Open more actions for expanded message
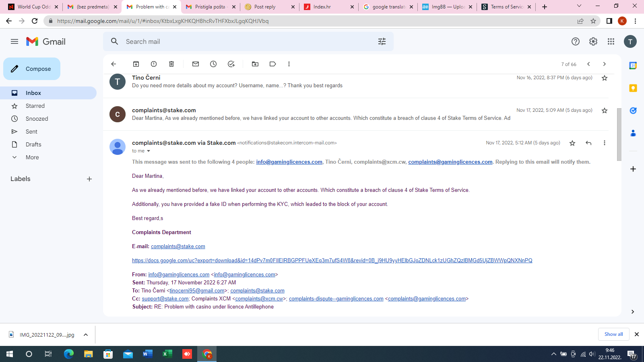Screen dimensions: 644x362 [x=604, y=143]
